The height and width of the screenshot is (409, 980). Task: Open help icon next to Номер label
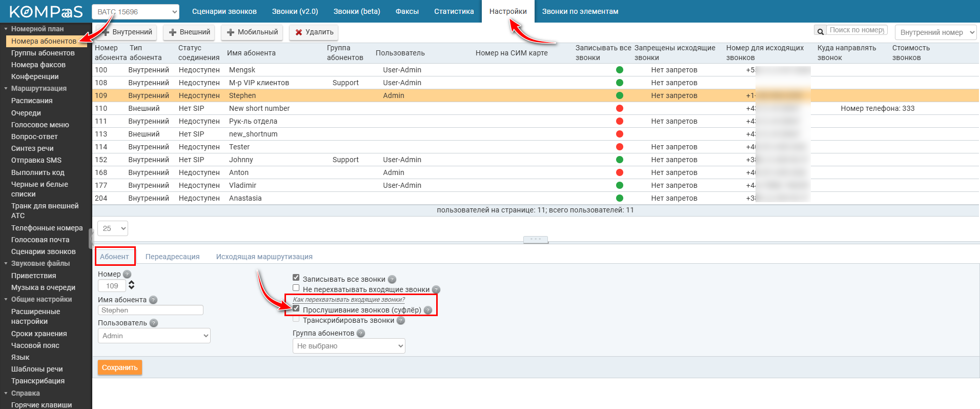click(x=127, y=275)
